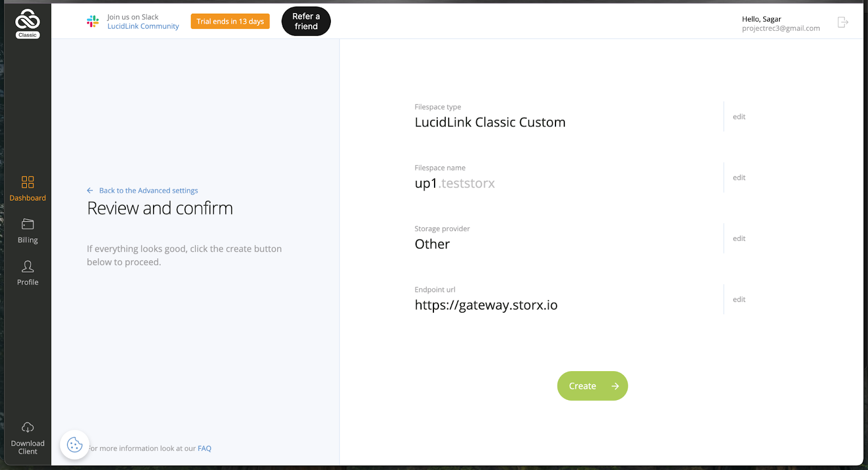
Task: Click the Join us on Slack text
Action: tap(133, 17)
